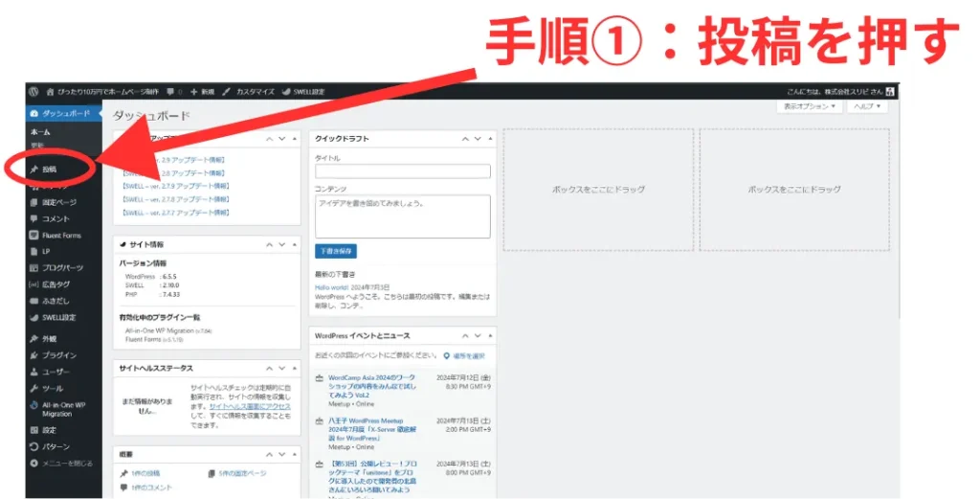980x499 pixels.
Task: Click 新規 in the admin bar
Action: tap(200, 92)
